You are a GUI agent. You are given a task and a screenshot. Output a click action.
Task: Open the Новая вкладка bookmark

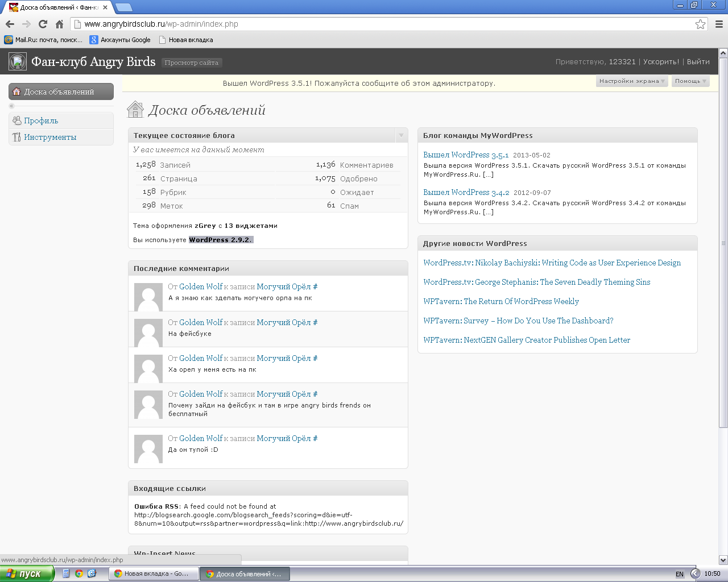pyautogui.click(x=186, y=40)
